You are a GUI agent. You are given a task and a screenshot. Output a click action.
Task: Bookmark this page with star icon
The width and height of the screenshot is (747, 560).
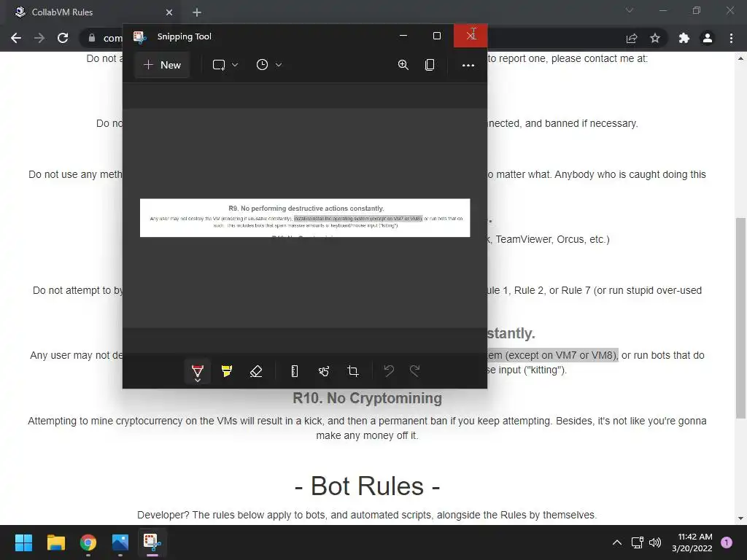(655, 38)
